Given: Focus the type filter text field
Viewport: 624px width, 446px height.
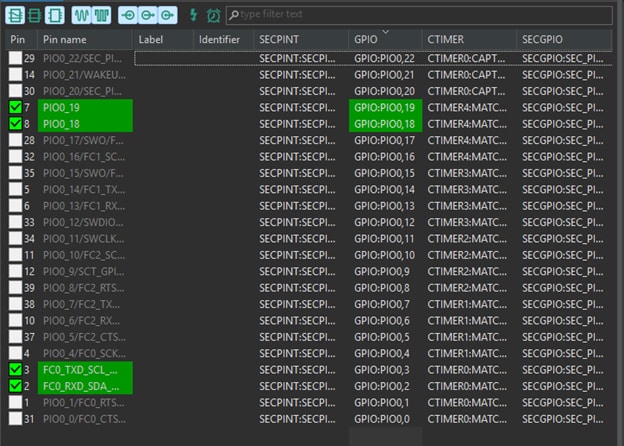Looking at the screenshot, I should coord(419,15).
